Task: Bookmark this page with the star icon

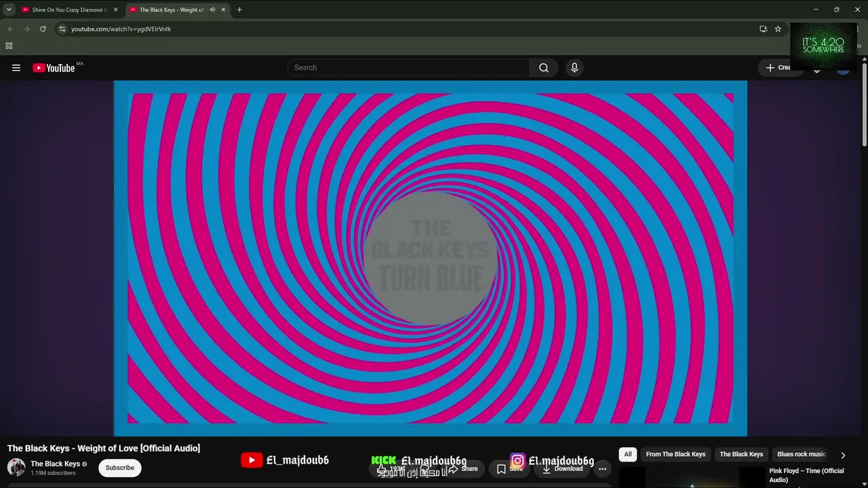Action: pyautogui.click(x=778, y=29)
